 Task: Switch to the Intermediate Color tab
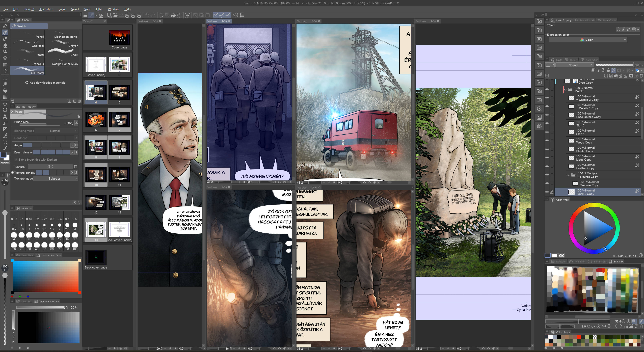pos(49,255)
